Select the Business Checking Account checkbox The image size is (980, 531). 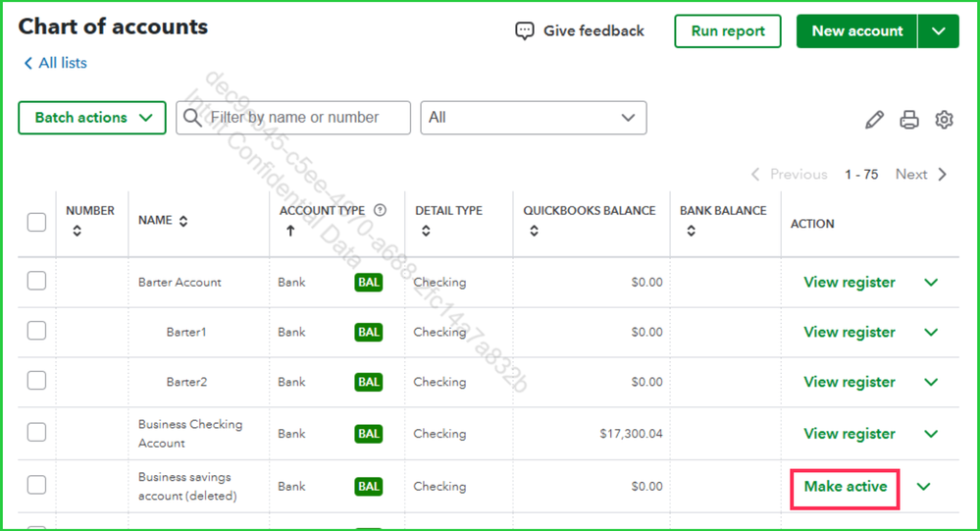(36, 433)
